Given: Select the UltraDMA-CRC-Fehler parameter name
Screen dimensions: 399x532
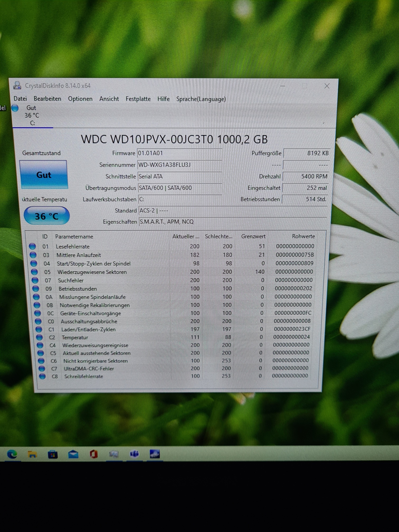Looking at the screenshot, I should click(89, 368).
